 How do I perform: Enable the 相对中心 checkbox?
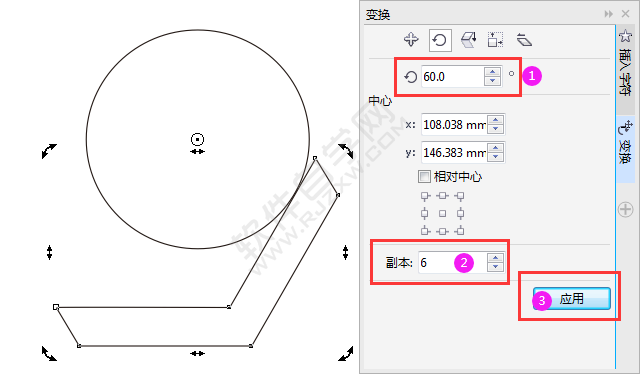pyautogui.click(x=424, y=176)
